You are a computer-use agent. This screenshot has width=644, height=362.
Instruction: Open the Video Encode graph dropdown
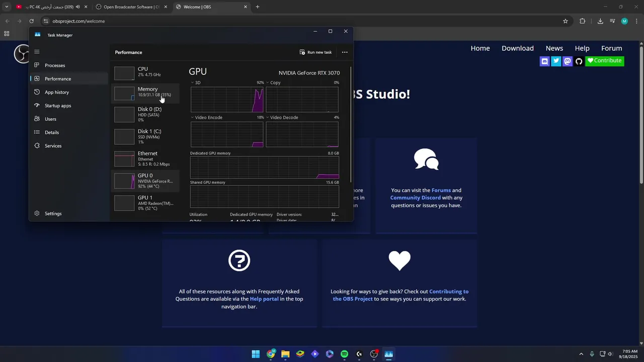pyautogui.click(x=192, y=118)
